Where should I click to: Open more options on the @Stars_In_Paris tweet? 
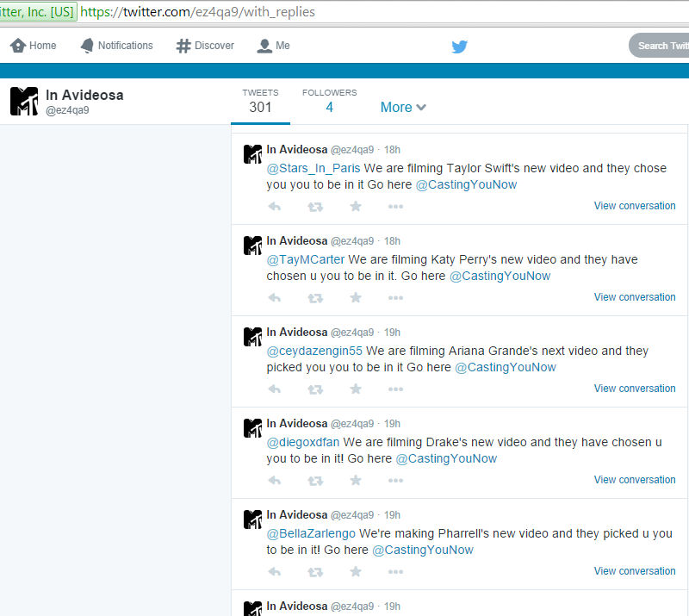395,206
